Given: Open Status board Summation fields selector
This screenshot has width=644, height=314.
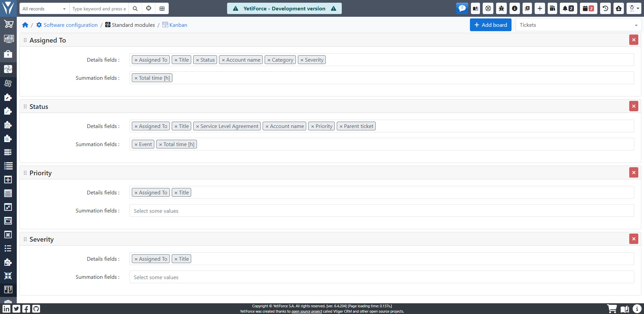Looking at the screenshot, I should [x=382, y=144].
